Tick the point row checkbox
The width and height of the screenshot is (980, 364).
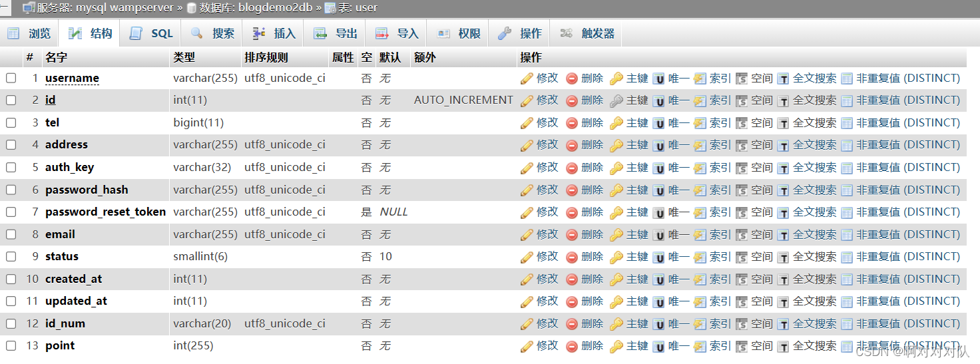(x=11, y=345)
